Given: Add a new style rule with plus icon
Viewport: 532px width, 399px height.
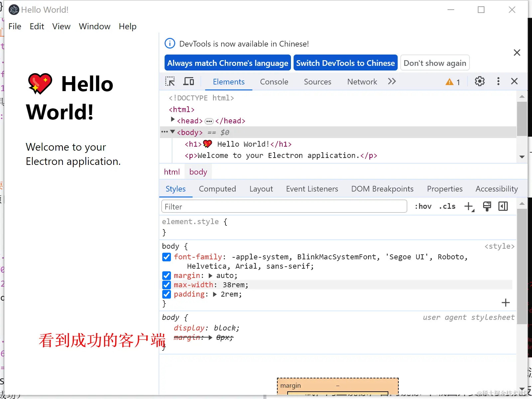Looking at the screenshot, I should pos(469,206).
